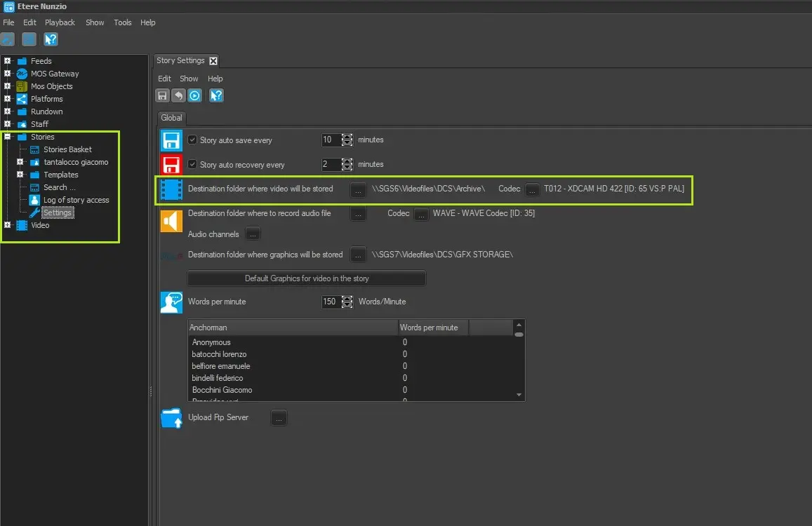Expand the Video tree node

(x=8, y=225)
